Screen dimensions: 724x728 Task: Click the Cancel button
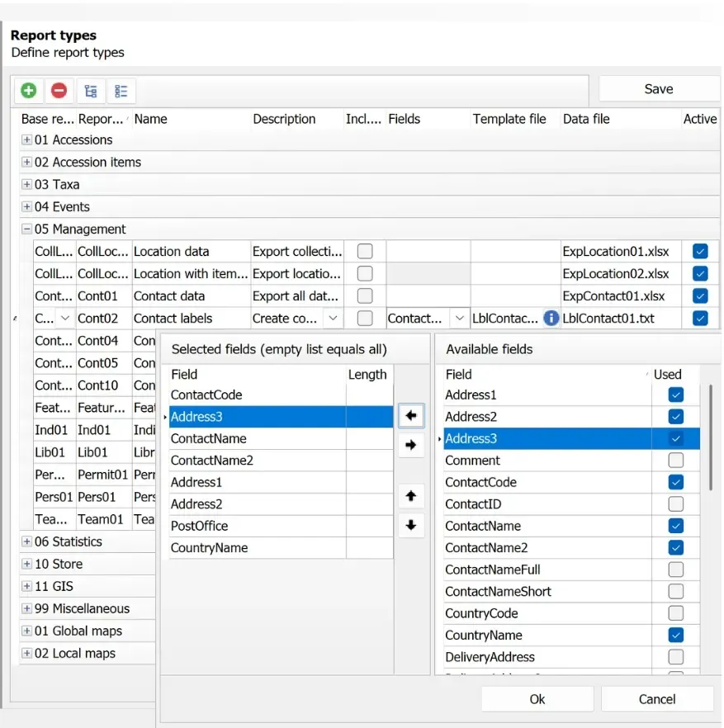tap(656, 699)
